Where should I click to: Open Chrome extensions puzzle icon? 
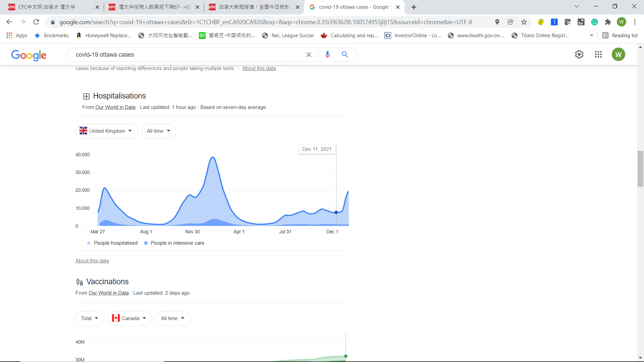[608, 22]
